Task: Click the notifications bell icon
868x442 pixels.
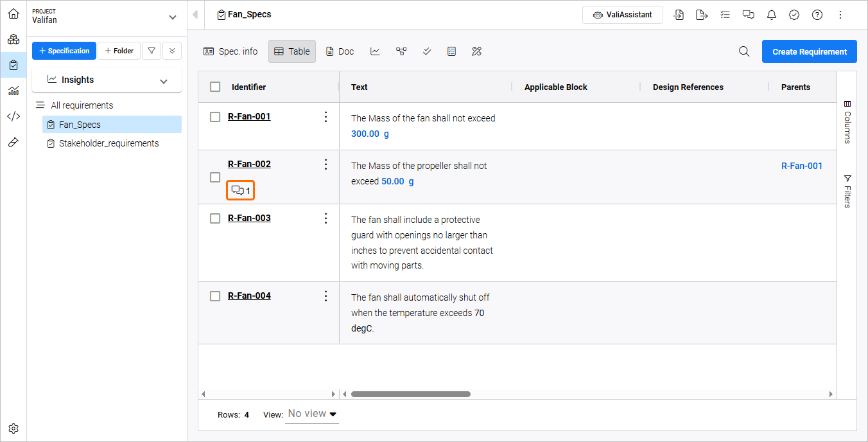Action: [771, 15]
